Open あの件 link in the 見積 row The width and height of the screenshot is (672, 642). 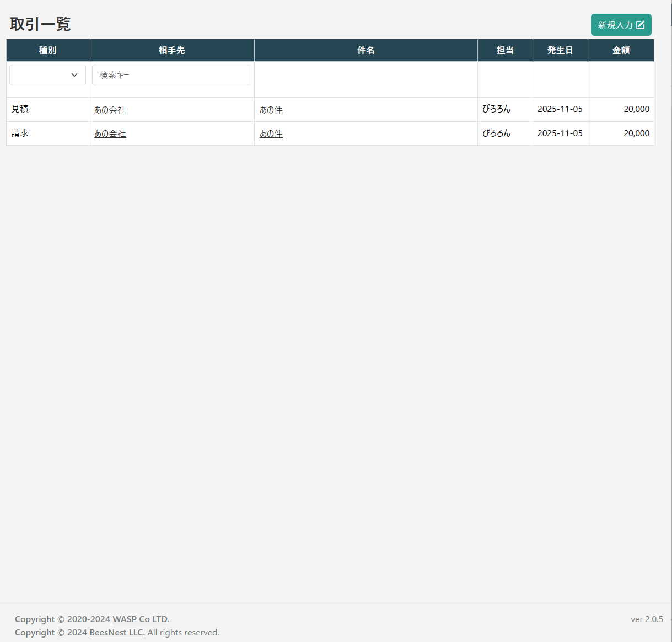271,110
